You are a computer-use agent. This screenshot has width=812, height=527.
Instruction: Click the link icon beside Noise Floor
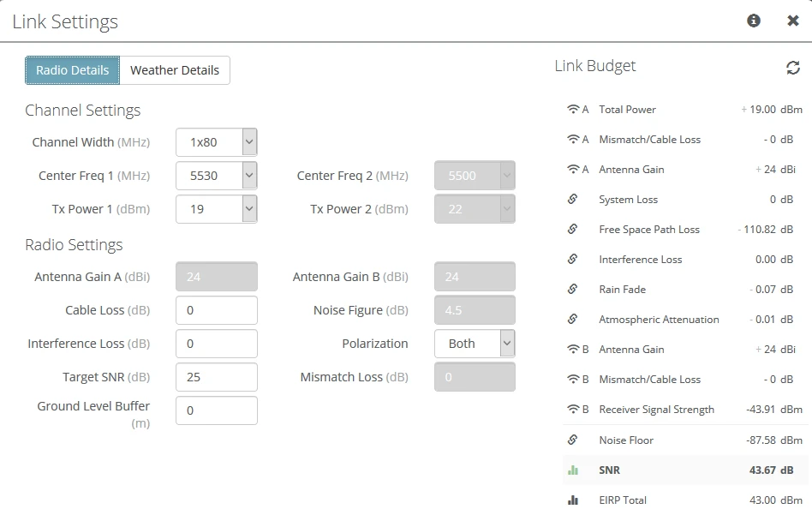coord(573,440)
